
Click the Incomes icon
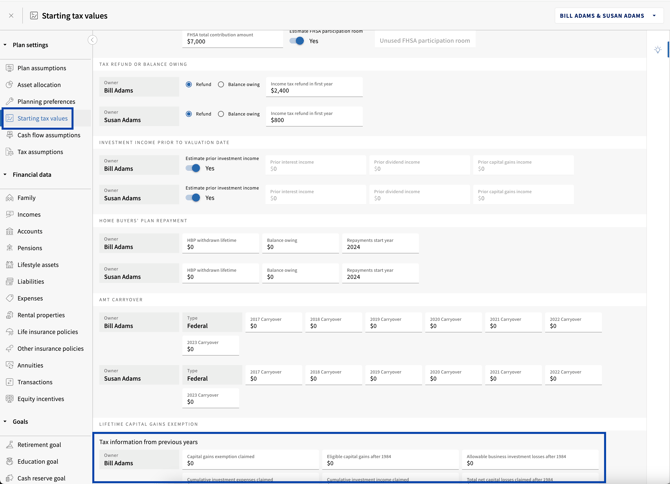tap(9, 214)
